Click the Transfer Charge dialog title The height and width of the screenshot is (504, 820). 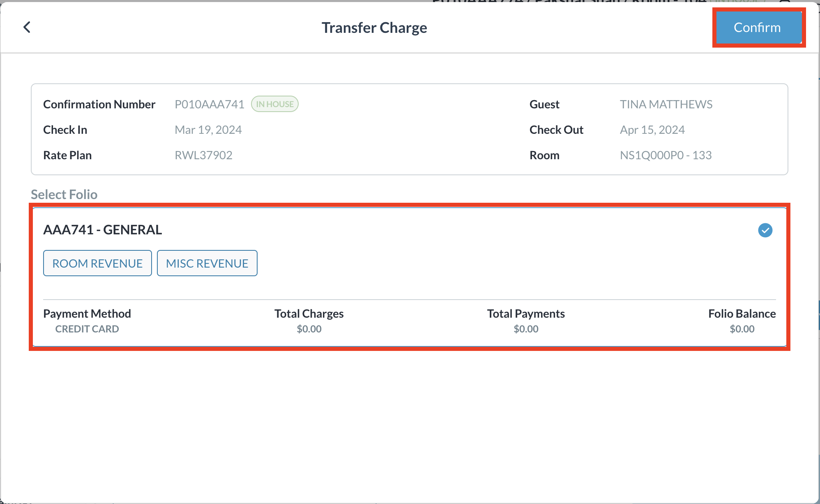(374, 27)
